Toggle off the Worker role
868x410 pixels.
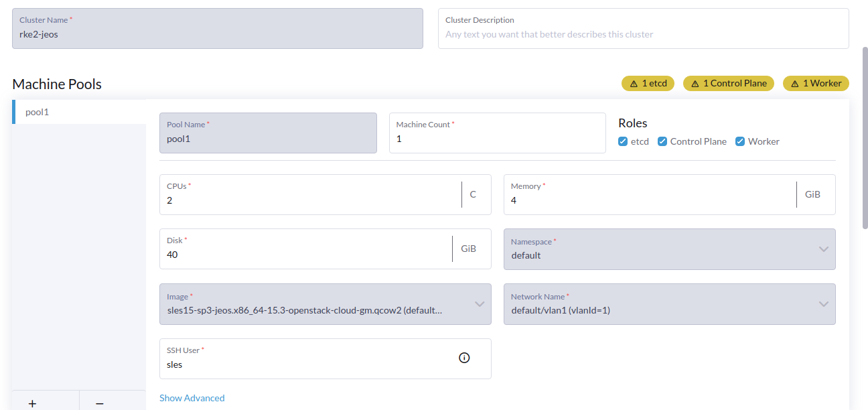click(x=739, y=141)
